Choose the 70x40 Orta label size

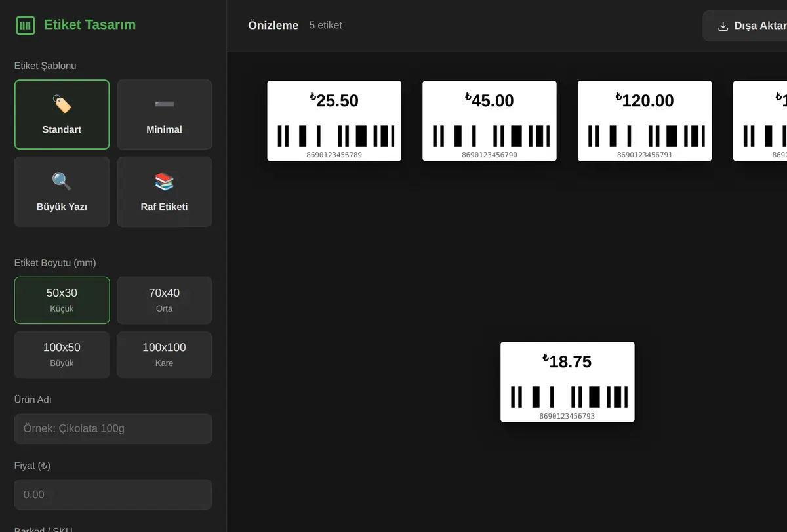[164, 300]
